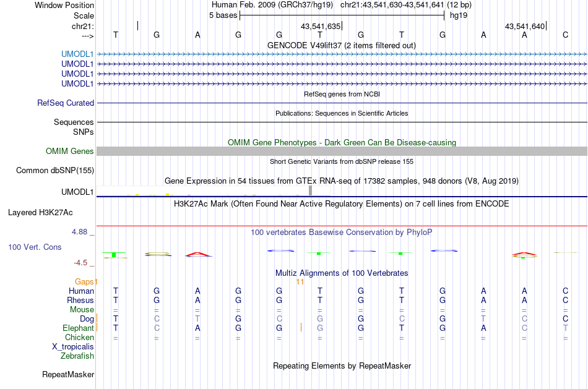Image resolution: width=588 pixels, height=389 pixels.
Task: Select the Mouse alignment row label
Action: point(82,310)
